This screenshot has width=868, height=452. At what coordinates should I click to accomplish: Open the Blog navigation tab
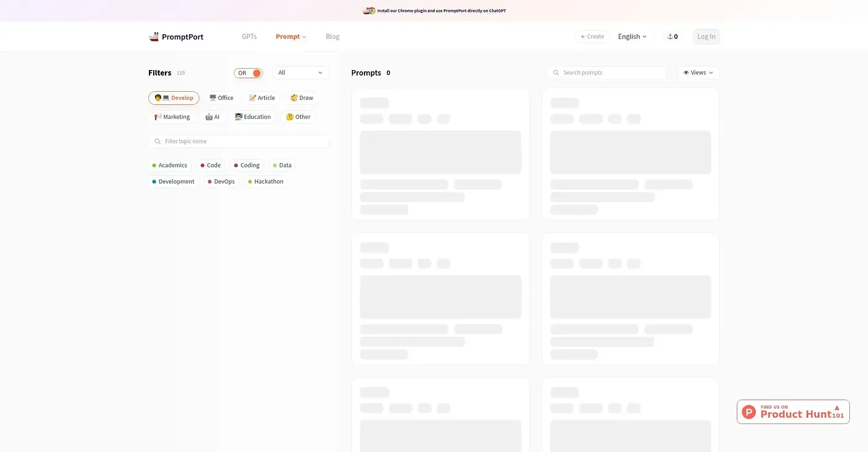(332, 37)
